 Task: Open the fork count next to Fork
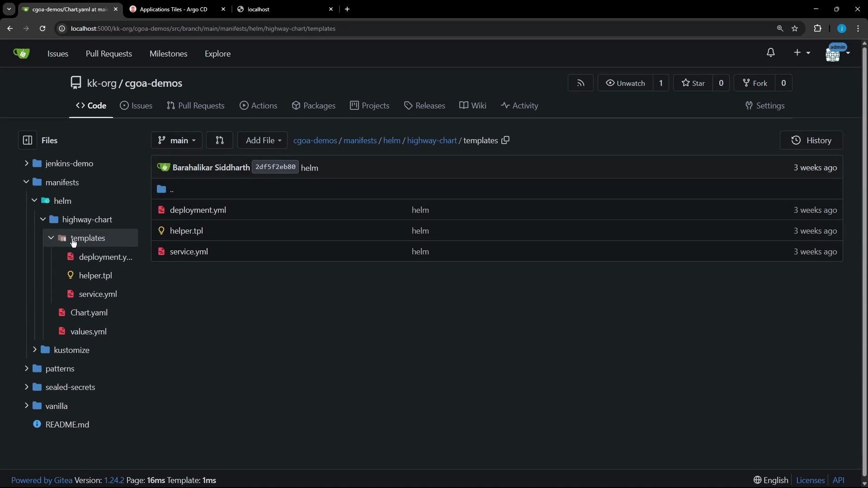coord(783,83)
